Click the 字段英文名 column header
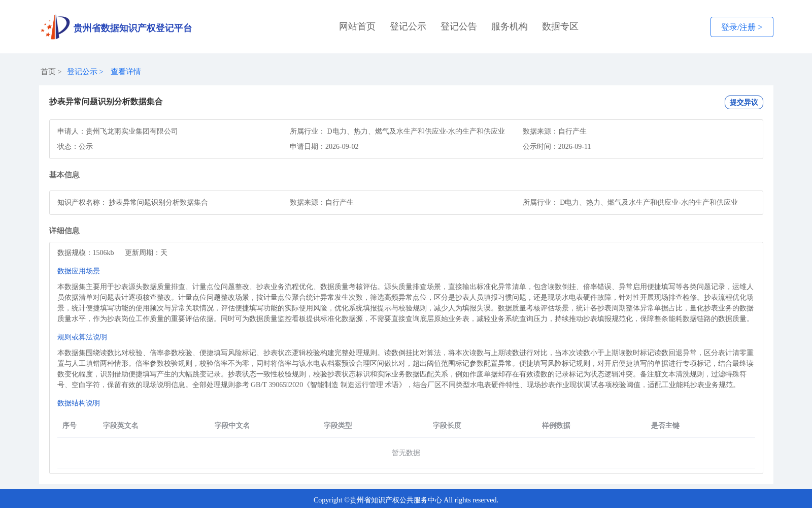812x508 pixels. coord(121,425)
